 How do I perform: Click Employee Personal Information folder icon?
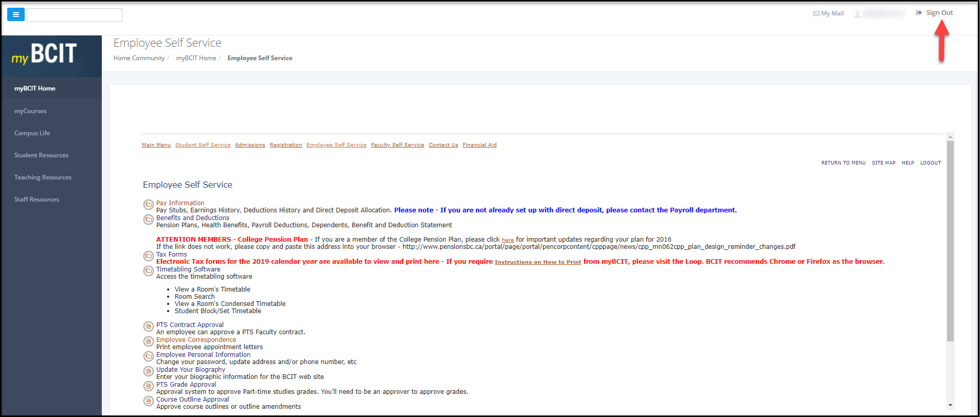pos(148,356)
